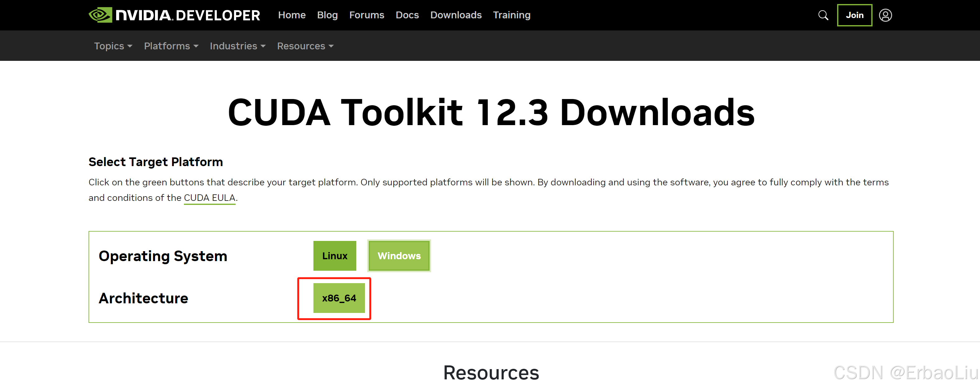This screenshot has height=389, width=980.
Task: Expand the Topics dropdown
Action: pyautogui.click(x=113, y=46)
